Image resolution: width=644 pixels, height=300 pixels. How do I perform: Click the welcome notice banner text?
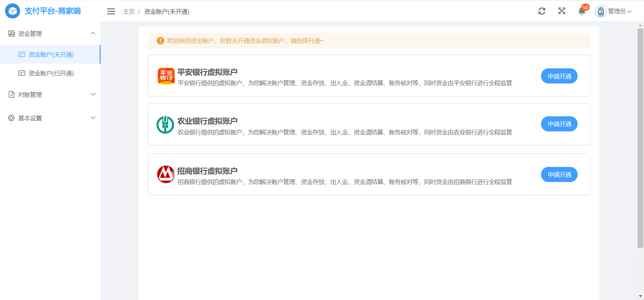pyautogui.click(x=245, y=41)
